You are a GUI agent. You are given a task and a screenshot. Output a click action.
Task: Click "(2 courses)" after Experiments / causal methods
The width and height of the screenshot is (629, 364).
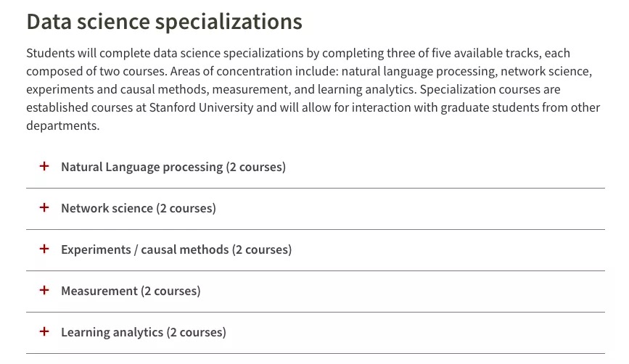pos(262,249)
